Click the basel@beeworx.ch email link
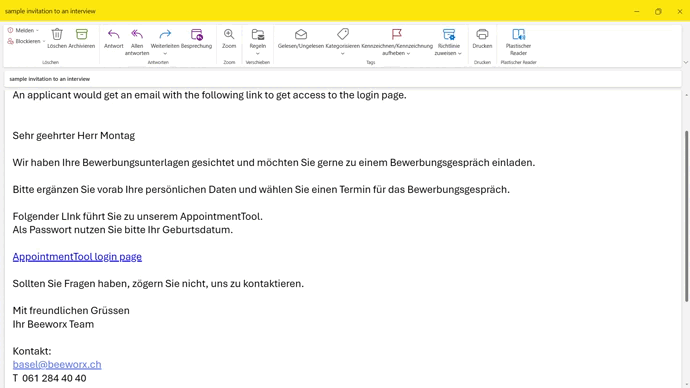Viewport: 690px width, 388px height. (x=57, y=364)
